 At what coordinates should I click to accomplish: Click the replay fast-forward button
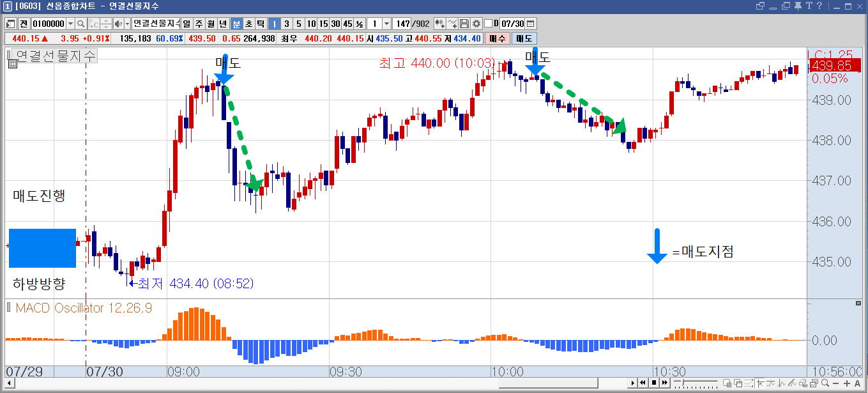[665, 383]
